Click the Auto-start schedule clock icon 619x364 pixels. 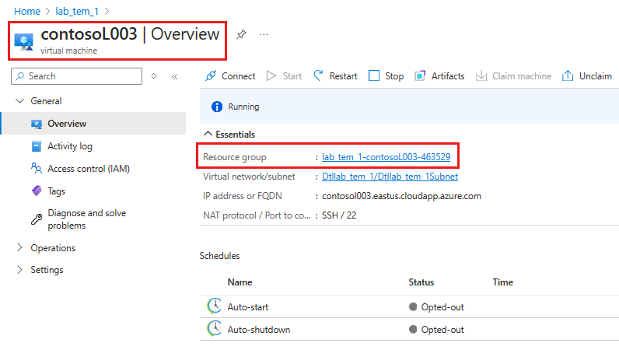[x=214, y=306]
